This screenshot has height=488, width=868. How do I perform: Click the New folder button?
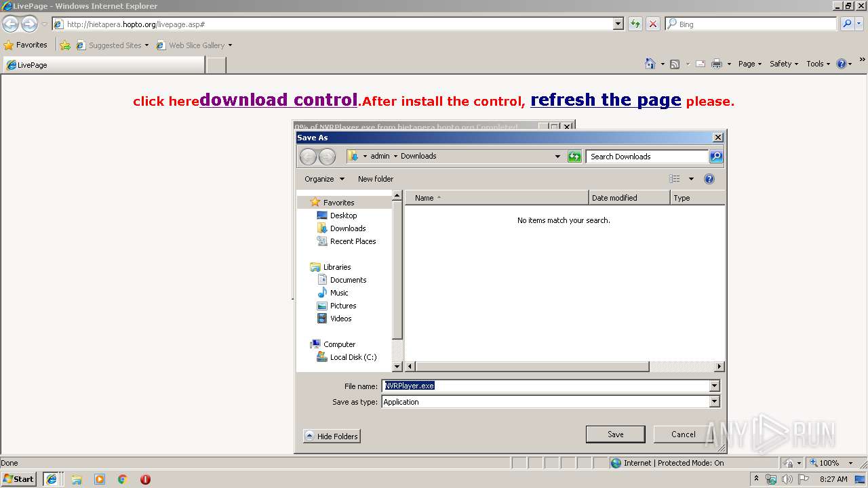coord(376,179)
